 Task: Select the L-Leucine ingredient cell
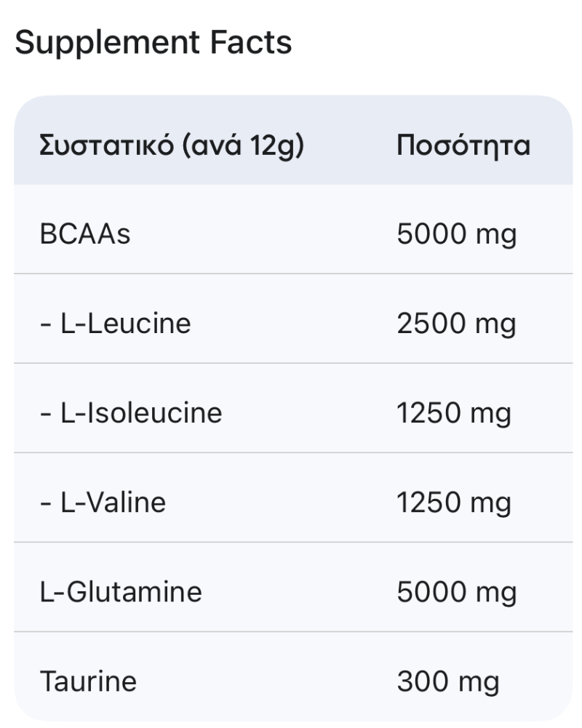115,323
